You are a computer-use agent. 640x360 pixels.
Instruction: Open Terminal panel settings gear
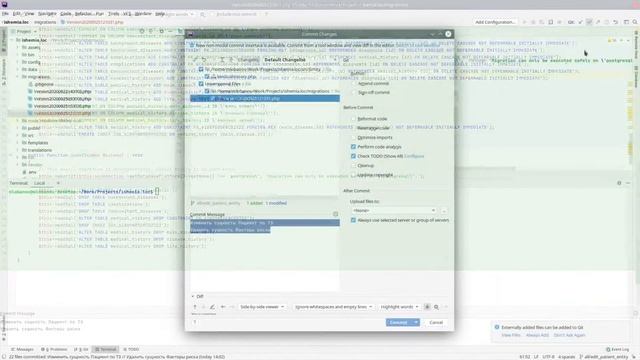[x=619, y=183]
